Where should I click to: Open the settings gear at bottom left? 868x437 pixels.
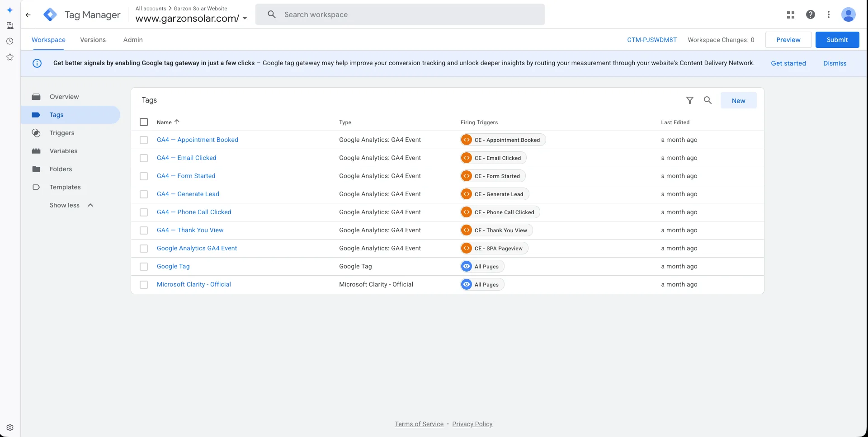pyautogui.click(x=10, y=428)
